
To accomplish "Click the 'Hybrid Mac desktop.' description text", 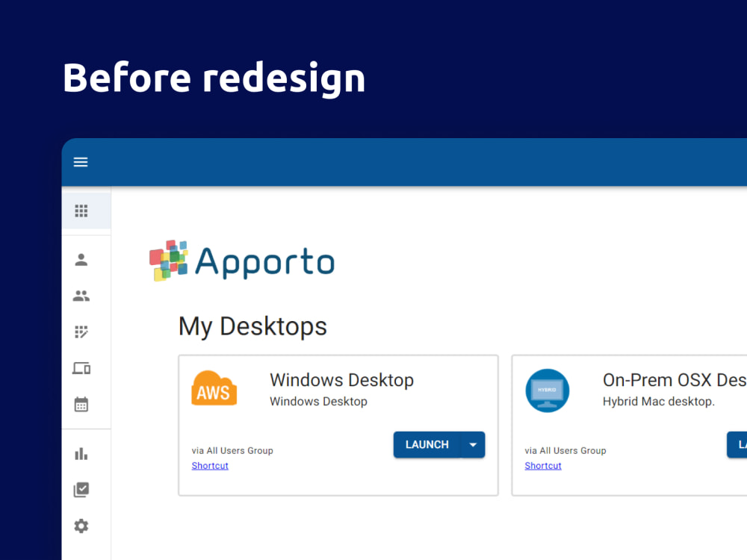I will coord(658,402).
